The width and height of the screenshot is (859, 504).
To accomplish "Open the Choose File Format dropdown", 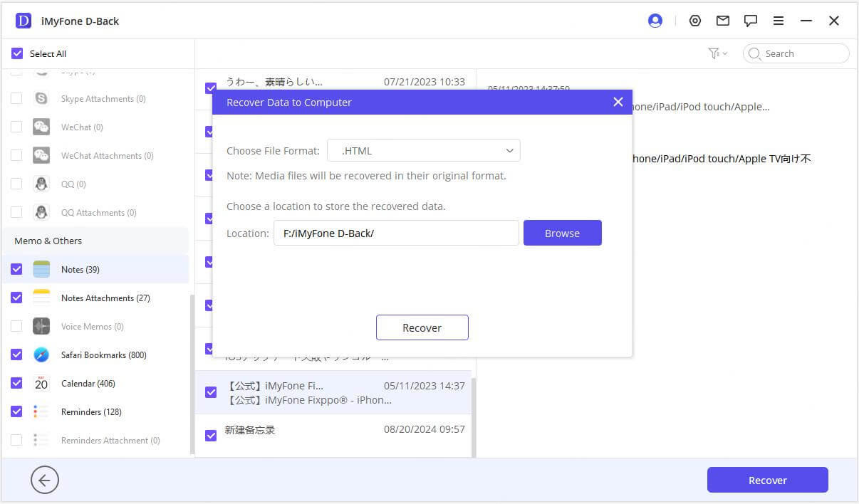I will 424,150.
